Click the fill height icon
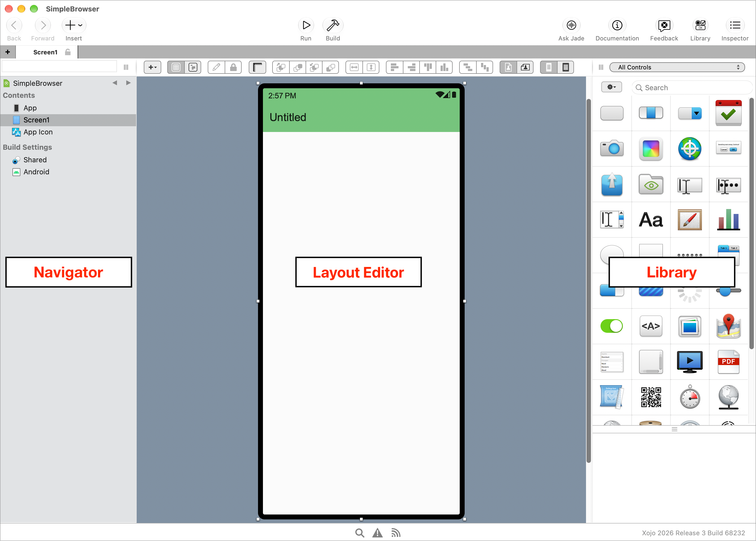Screen dimensions: 756x541 [x=371, y=67]
